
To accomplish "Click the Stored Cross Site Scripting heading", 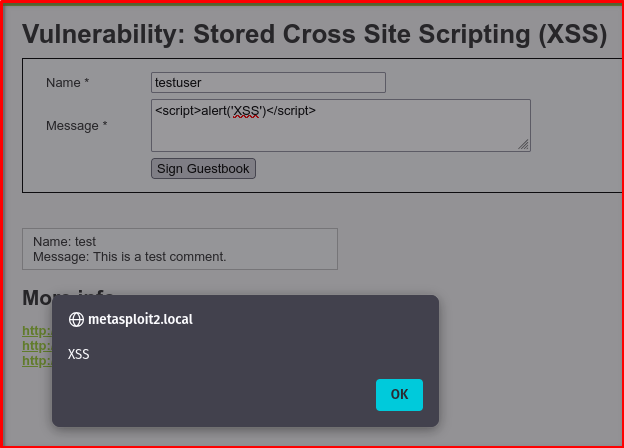I will tap(314, 34).
